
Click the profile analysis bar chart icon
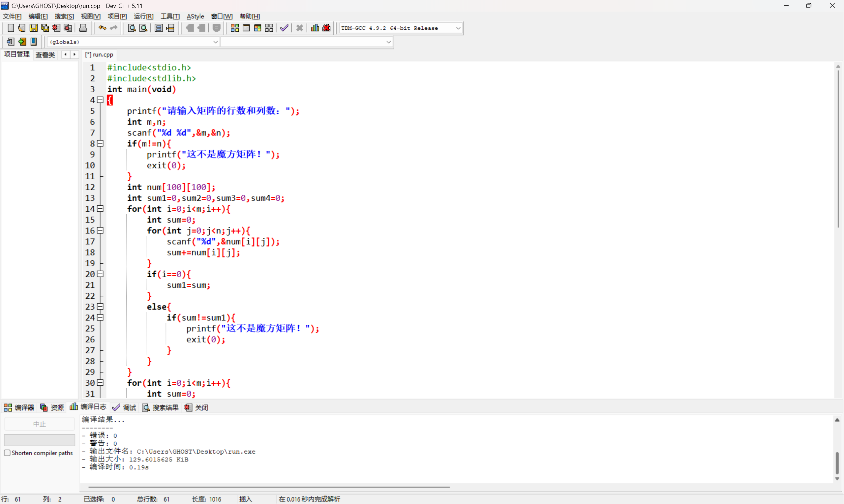(315, 28)
